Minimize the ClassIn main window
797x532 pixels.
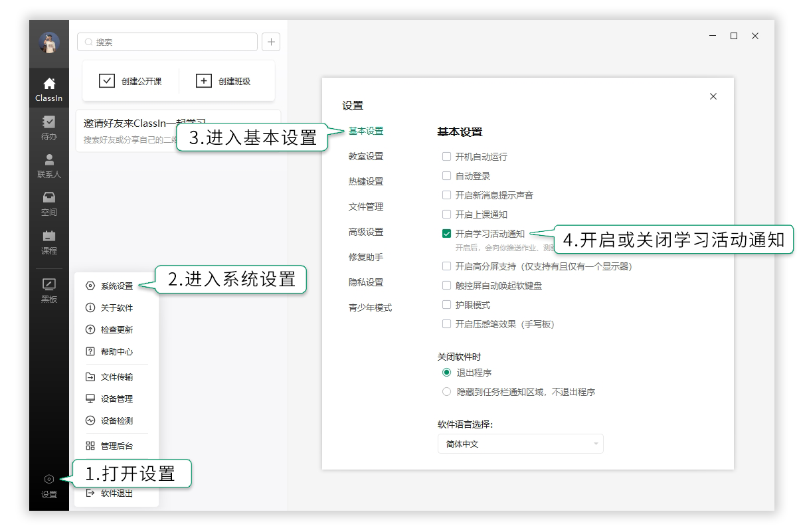712,36
